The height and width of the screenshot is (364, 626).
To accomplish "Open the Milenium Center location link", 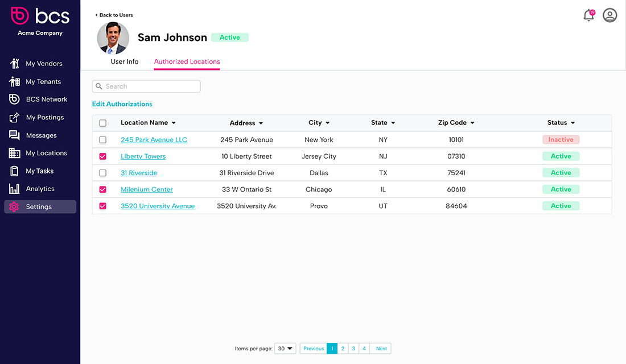I will tap(147, 189).
